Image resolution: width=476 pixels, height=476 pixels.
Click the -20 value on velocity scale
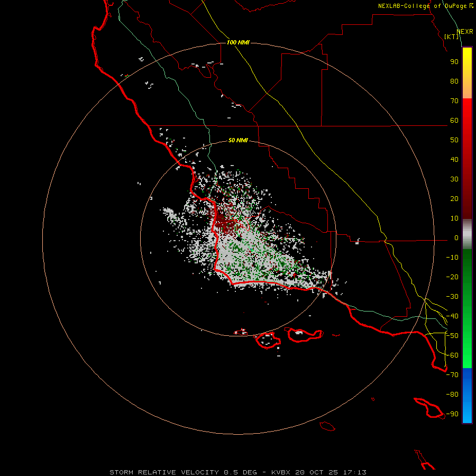point(452,277)
